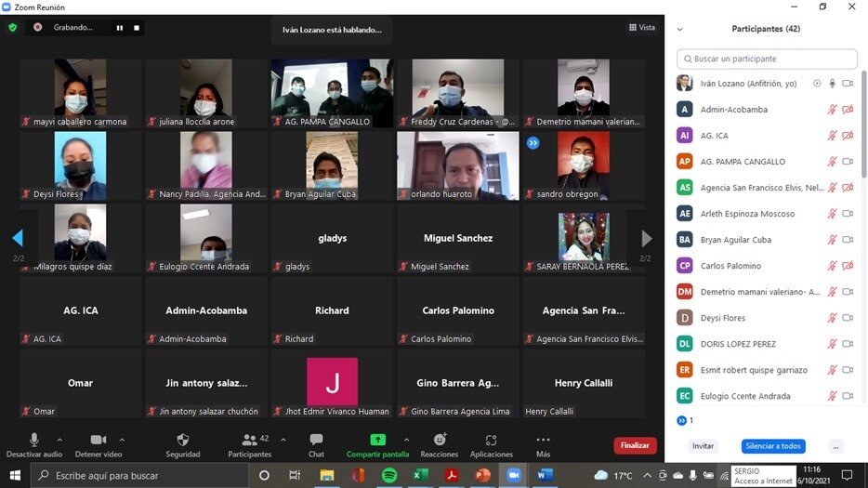
Task: Open the Aplicaciones icon
Action: click(x=491, y=441)
